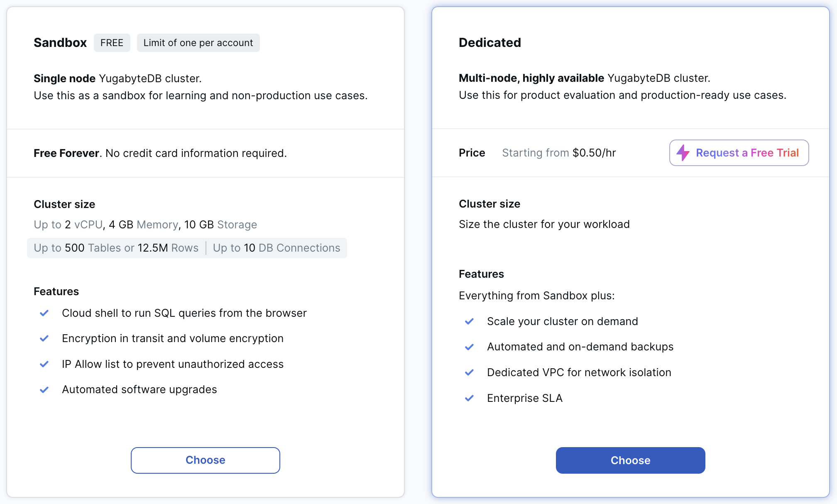This screenshot has height=504, width=837.
Task: Click the lightning bolt icon on Free Trial
Action: coord(683,153)
